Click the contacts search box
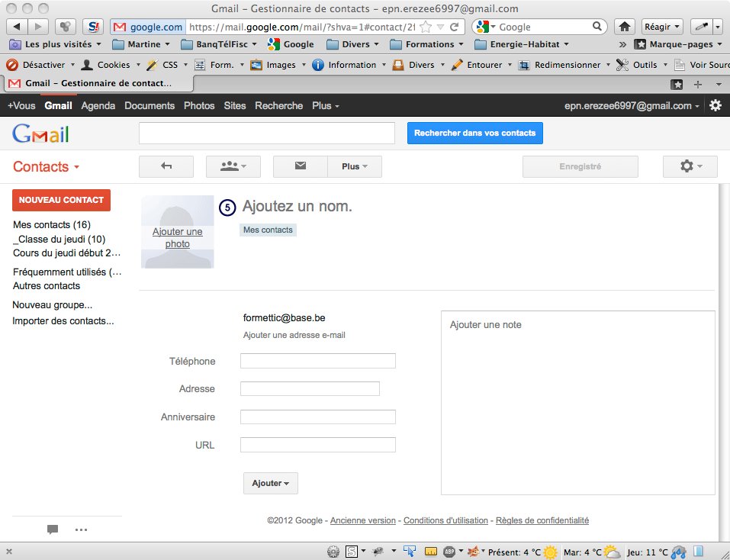The height and width of the screenshot is (560, 730). 267,134
